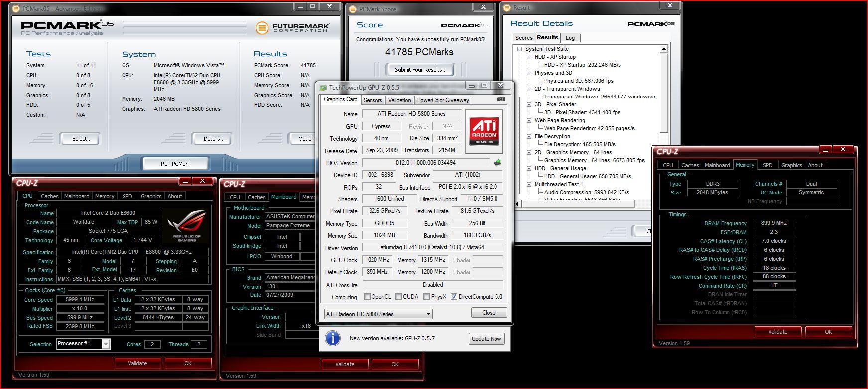Open the Validation tab in GPU-Z
The height and width of the screenshot is (389, 868).
tap(399, 100)
